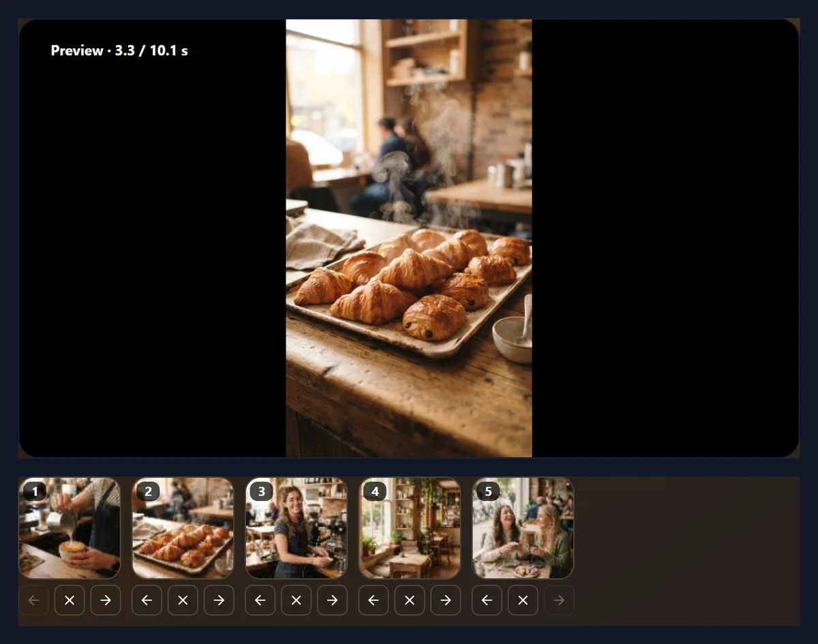Move clip 3 left in sequence
Screen dimensions: 818x644
tap(260, 600)
